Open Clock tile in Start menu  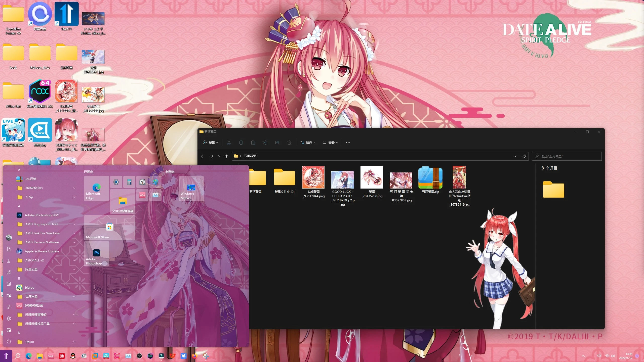pos(142,182)
